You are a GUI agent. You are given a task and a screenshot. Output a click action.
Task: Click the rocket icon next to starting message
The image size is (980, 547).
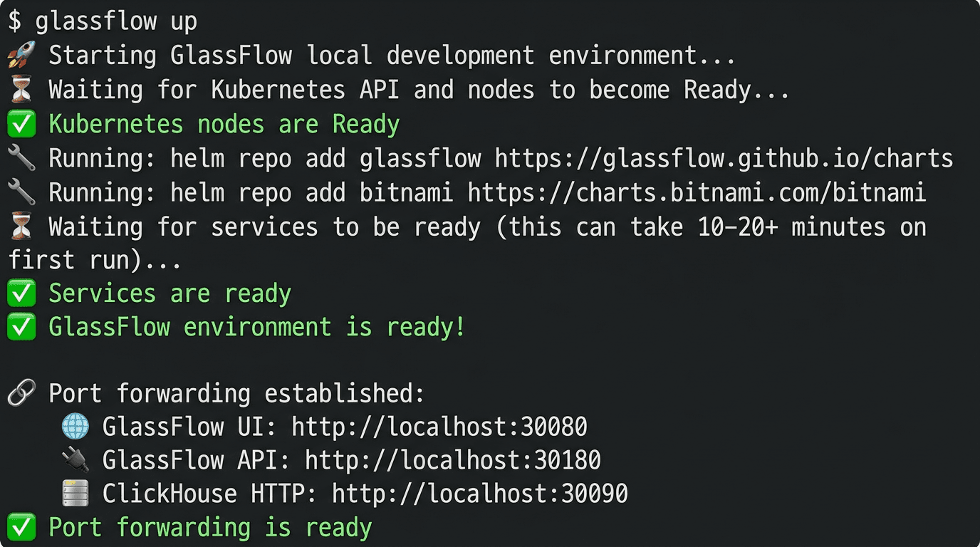(20, 56)
